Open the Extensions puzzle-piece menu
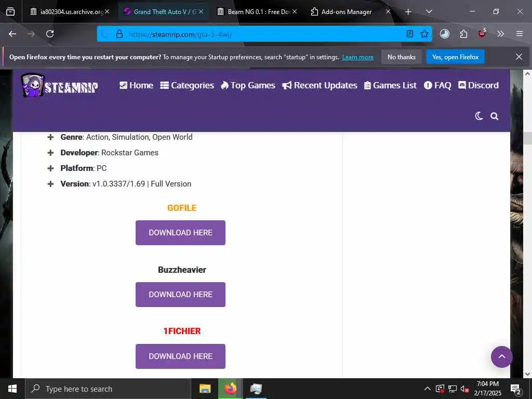 [x=463, y=34]
